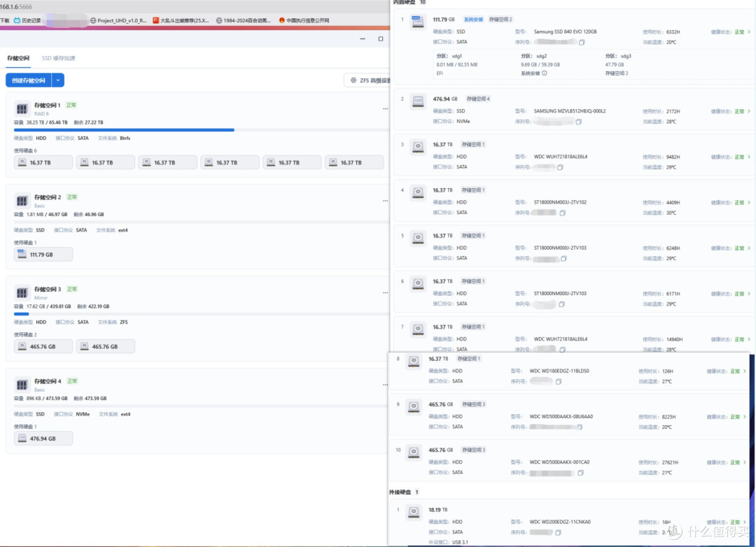Click the 存储空间 1 RAID pool icon
The width and height of the screenshot is (756, 547).
(22, 108)
